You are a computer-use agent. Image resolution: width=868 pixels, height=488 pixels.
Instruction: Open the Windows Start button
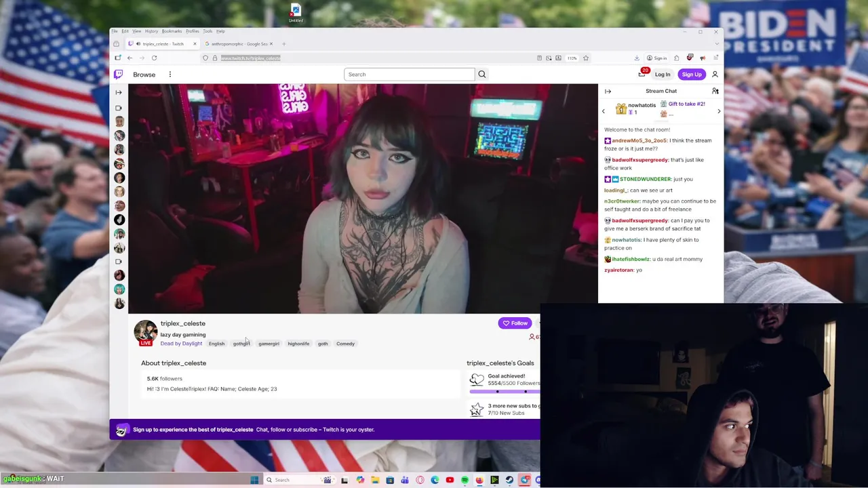tap(254, 480)
